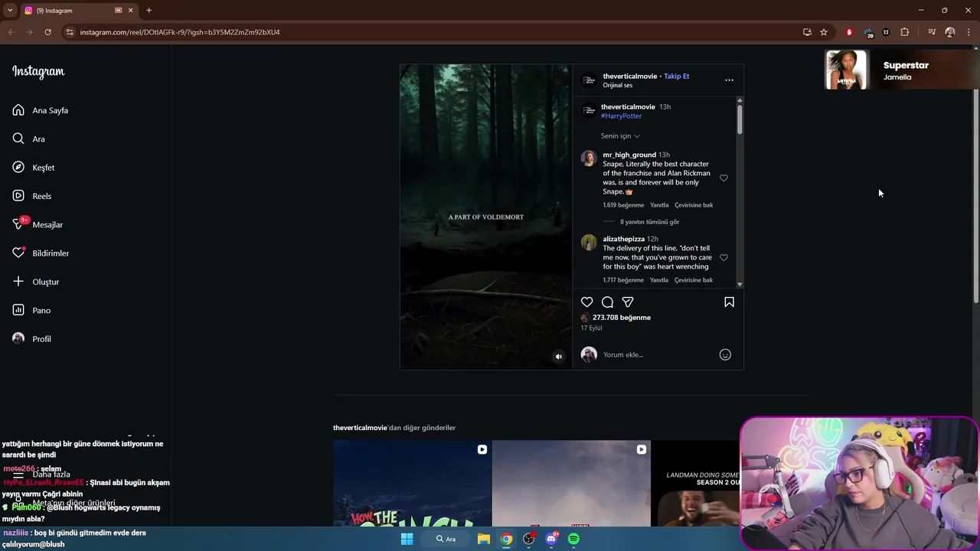Viewport: 980px width, 551px height.
Task: Like alizathepizza's comment
Action: (x=724, y=258)
